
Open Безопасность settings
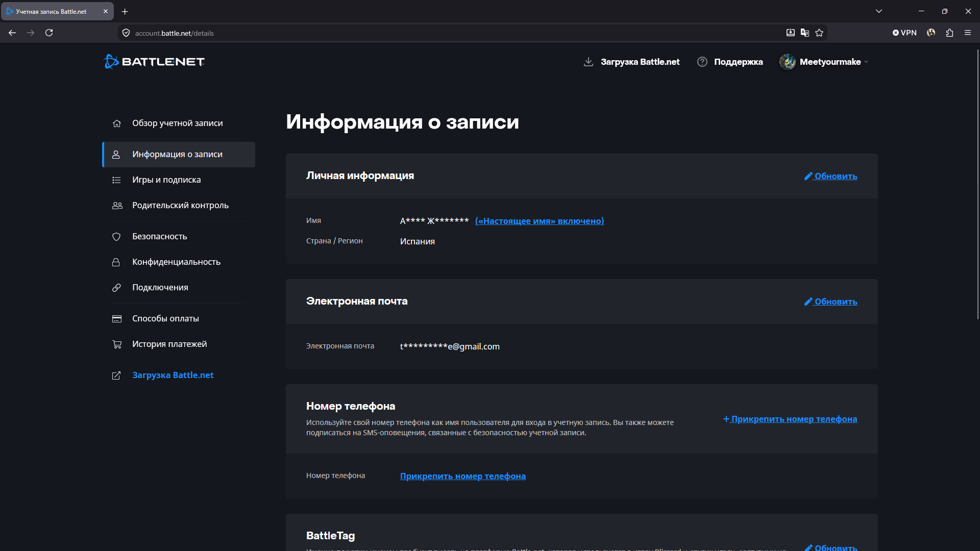coord(160,236)
